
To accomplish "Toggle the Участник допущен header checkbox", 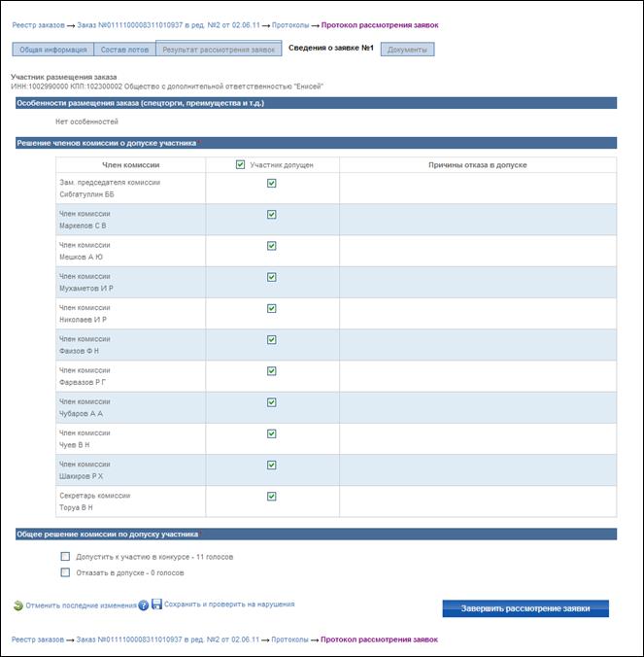I will [240, 164].
